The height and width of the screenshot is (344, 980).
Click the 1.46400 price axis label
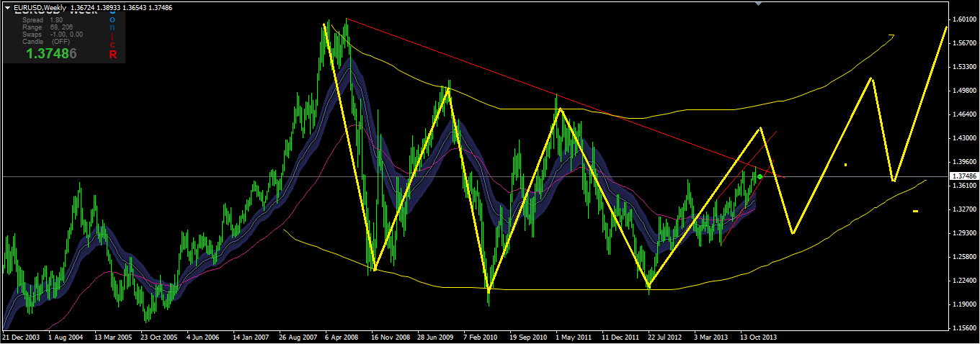pos(963,114)
